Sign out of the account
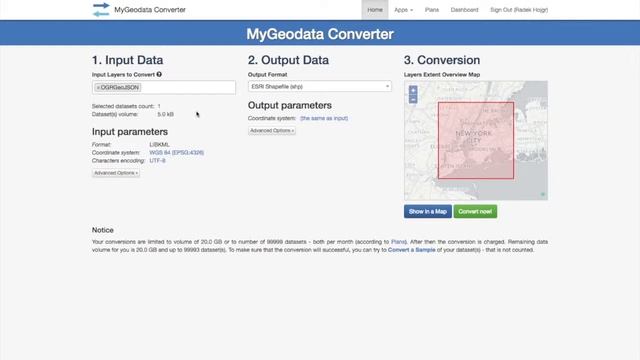The image size is (640, 360). [519, 10]
